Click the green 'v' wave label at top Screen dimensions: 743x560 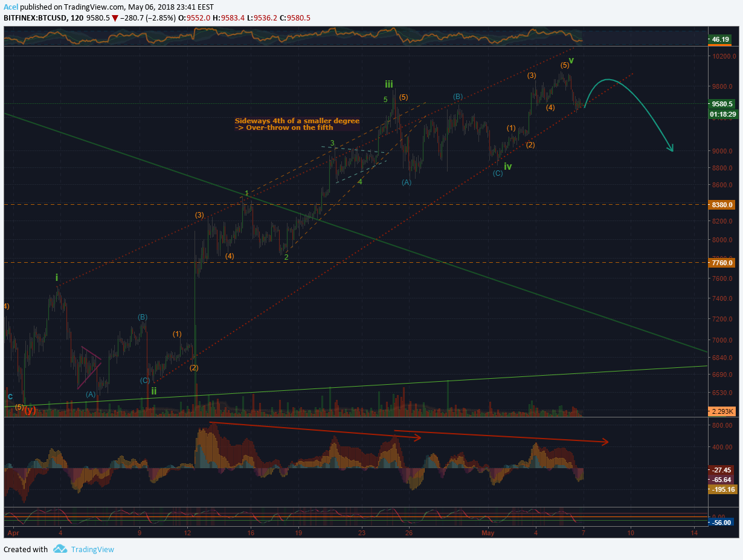coord(571,60)
